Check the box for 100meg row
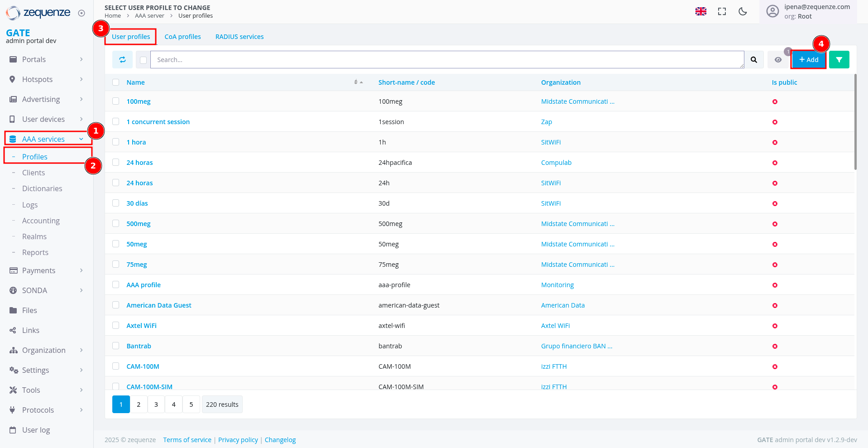 point(116,101)
